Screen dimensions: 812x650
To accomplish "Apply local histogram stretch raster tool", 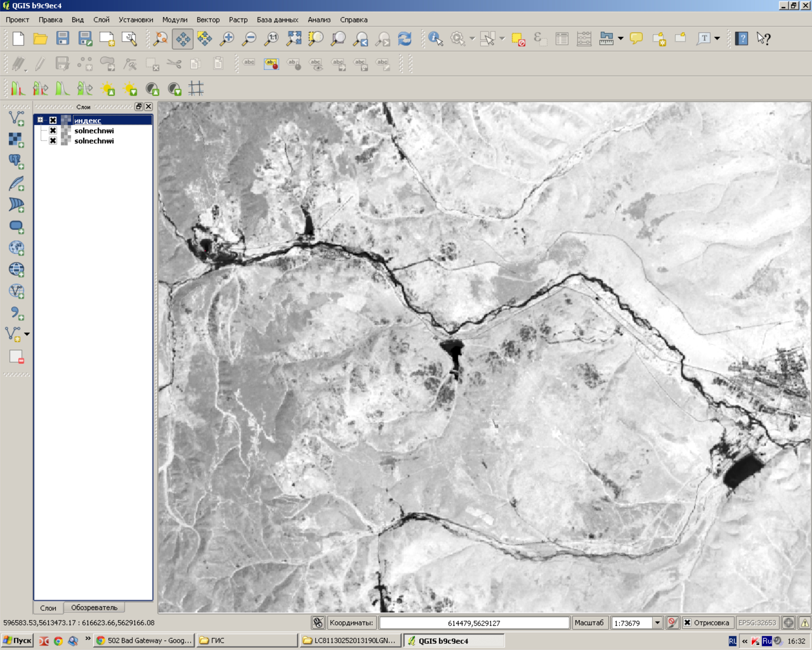I will point(18,89).
